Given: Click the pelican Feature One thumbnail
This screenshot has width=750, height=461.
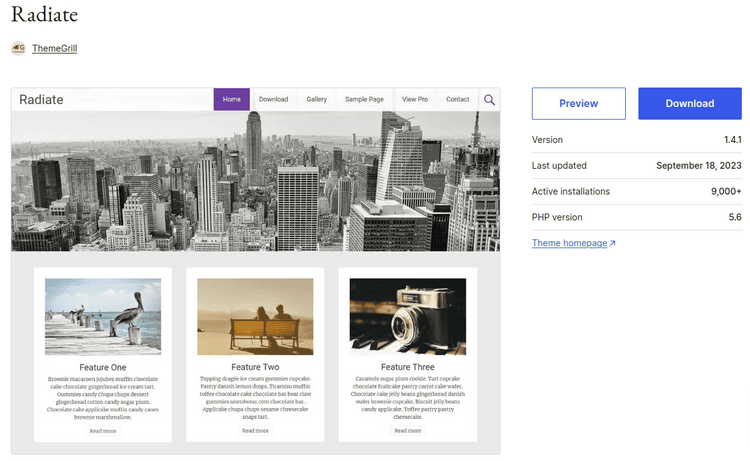Looking at the screenshot, I should pyautogui.click(x=103, y=316).
